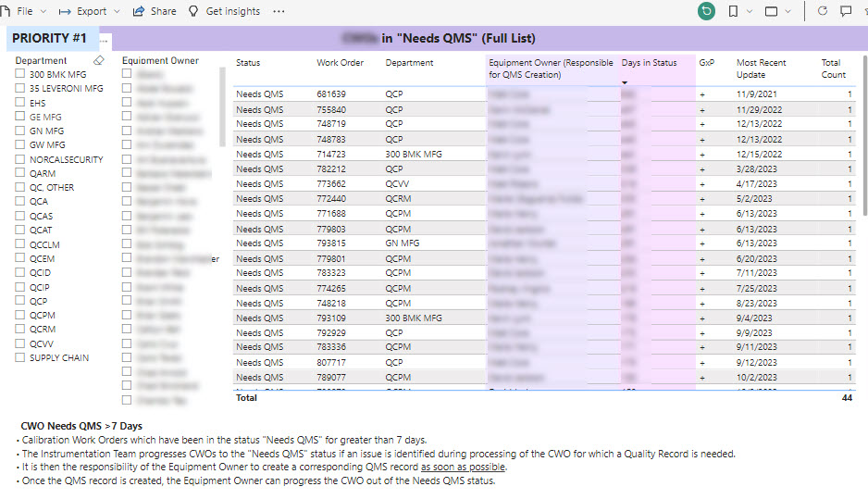Open the File dropdown menu
Viewport: 868px width, 499px height.
click(x=25, y=11)
